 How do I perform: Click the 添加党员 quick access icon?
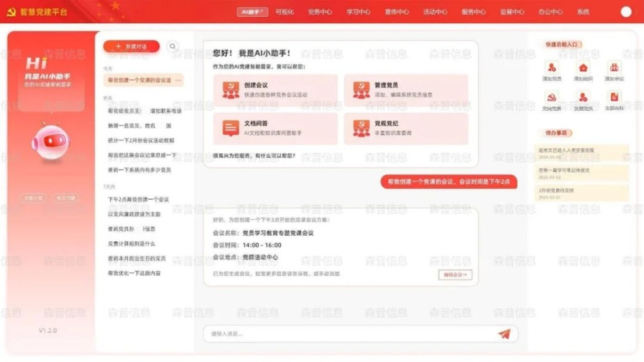click(551, 68)
